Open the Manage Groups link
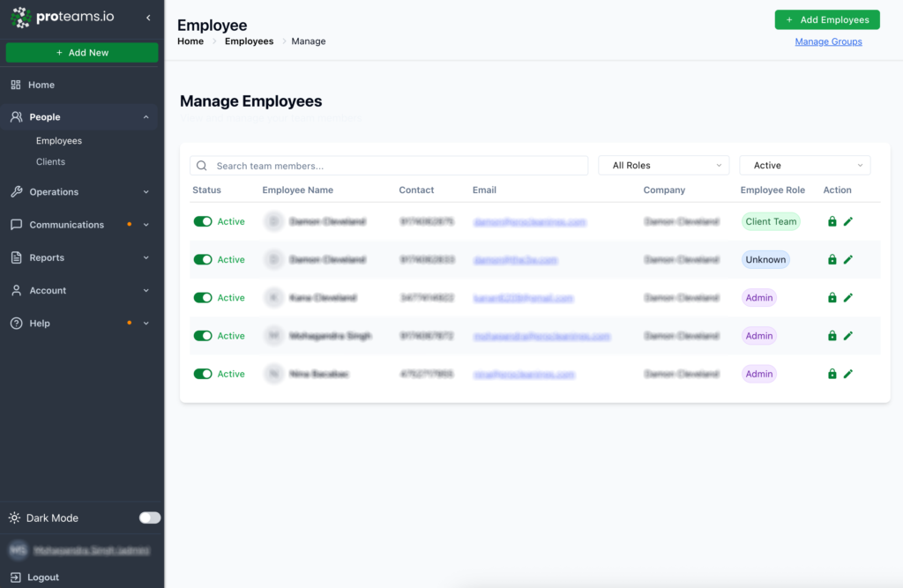Screen dimensions: 903x588 pyautogui.click(x=828, y=41)
